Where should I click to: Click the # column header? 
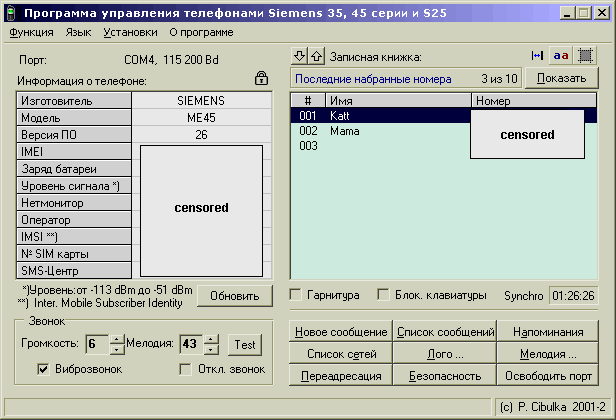(308, 101)
